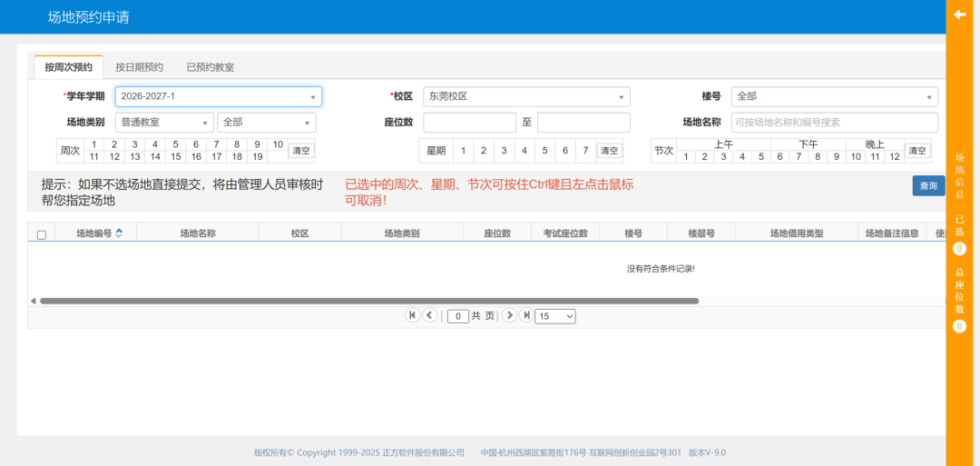Click the blue 查询 button
980x466 pixels.
928,186
